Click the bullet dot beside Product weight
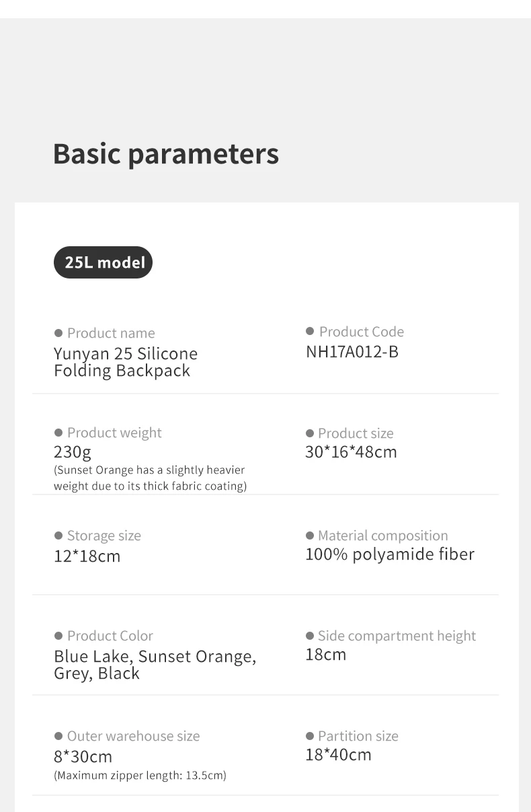531x812 pixels. click(x=58, y=433)
